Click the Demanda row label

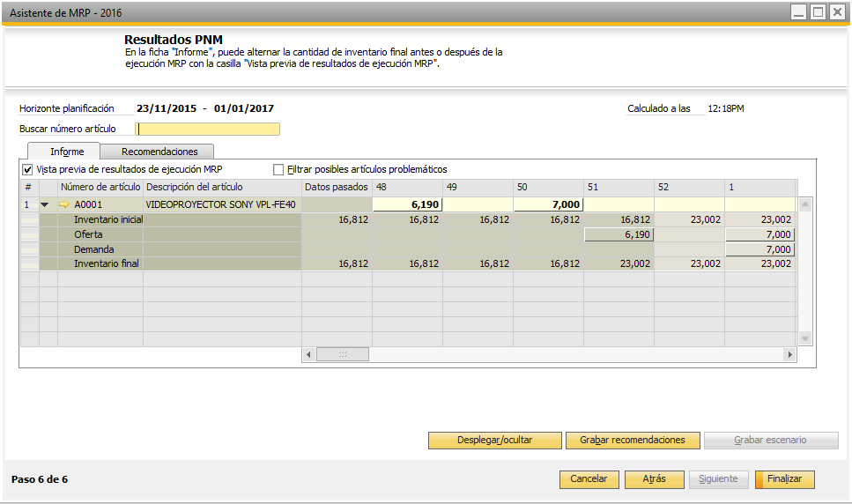tap(94, 250)
